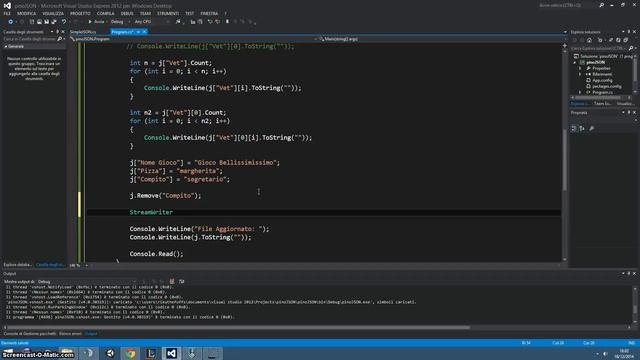640x360 pixels.
Task: Switch to Console di Gestione pacchetti tab
Action: click(x=30, y=334)
